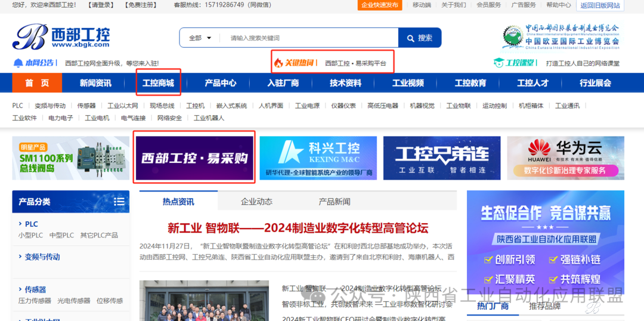The height and width of the screenshot is (321, 644).
Task: Open the Huawei Cloud banner
Action: 565,158
